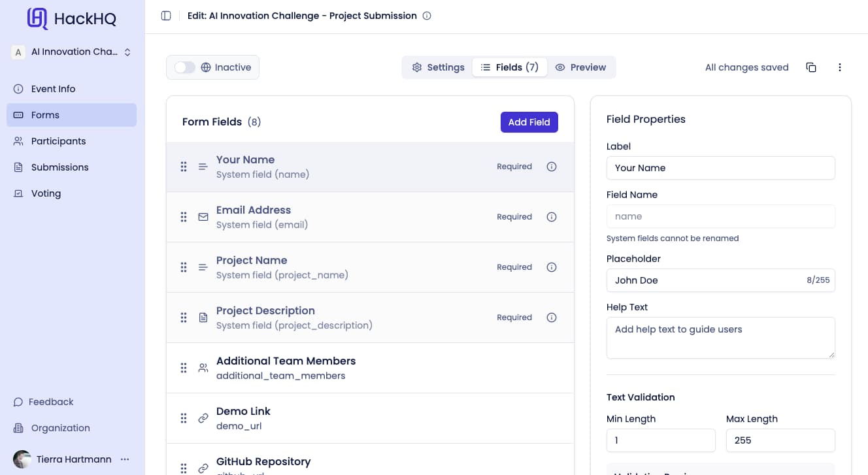Open Tierra Hartmann user menu ellipsis
The height and width of the screenshot is (475, 868).
tap(125, 459)
